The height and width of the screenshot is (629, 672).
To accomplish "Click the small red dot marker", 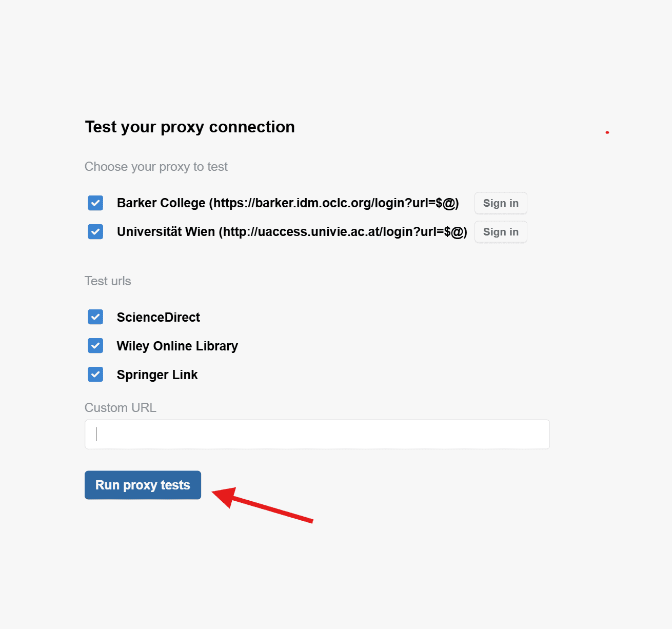I will pyautogui.click(x=607, y=132).
